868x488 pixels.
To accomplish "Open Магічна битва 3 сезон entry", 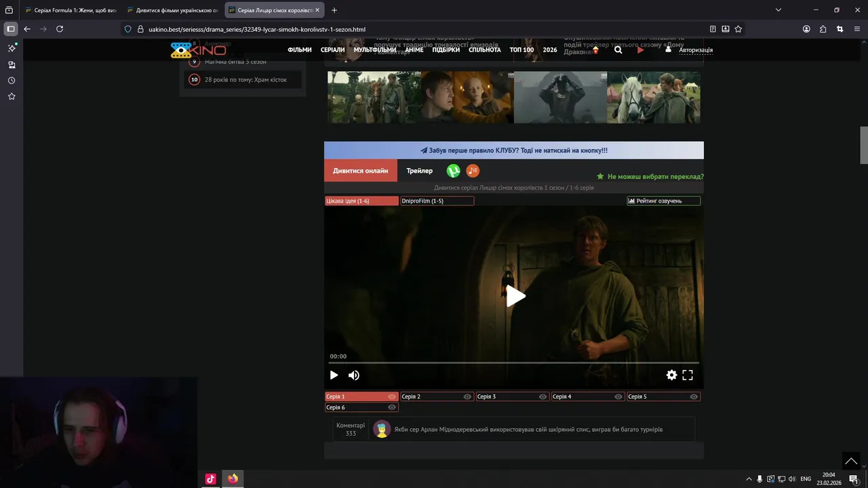I will pyautogui.click(x=235, y=62).
